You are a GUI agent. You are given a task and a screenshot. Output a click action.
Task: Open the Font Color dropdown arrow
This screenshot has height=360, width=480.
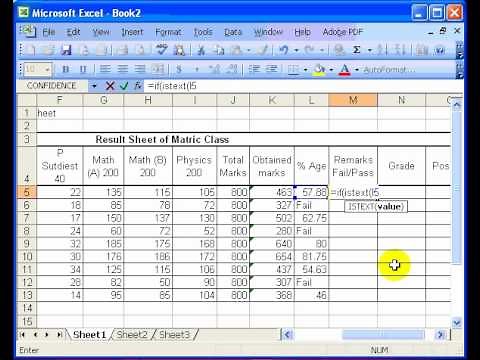coord(357,69)
